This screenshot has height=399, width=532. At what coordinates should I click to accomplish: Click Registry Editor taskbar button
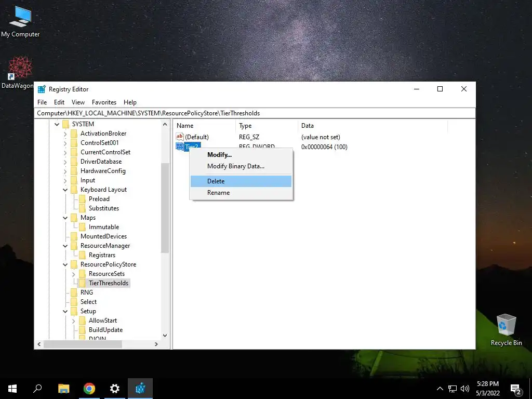coord(140,389)
